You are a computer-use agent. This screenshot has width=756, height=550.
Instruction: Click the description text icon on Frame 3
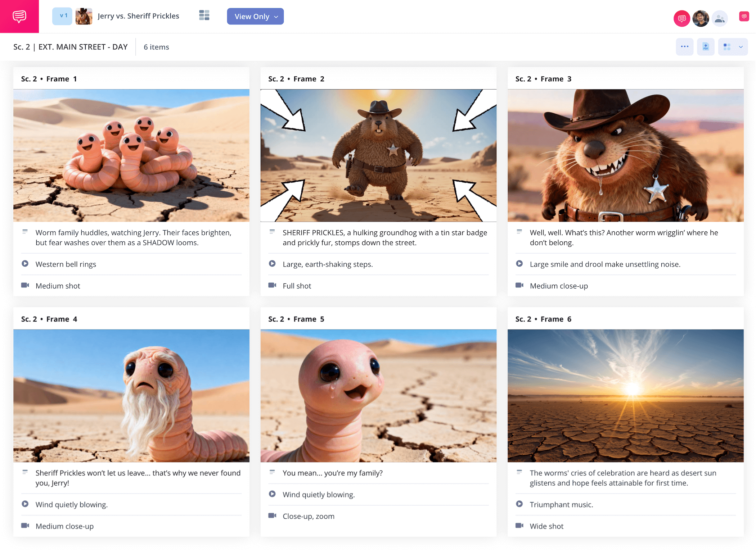point(519,232)
